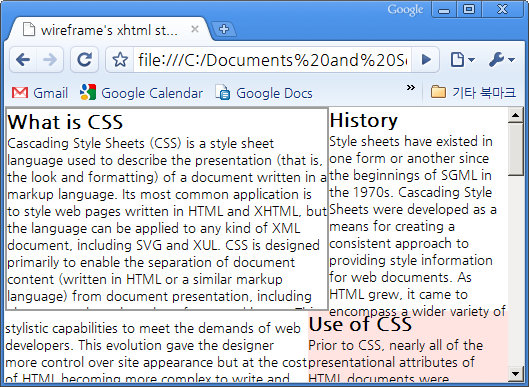The image size is (529, 387).
Task: Select the wireframe's xhtml tab
Action: [x=110, y=30]
